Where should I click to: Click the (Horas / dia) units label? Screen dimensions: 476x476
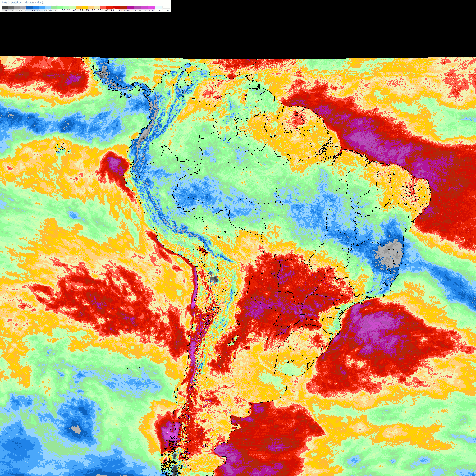tap(34, 2)
